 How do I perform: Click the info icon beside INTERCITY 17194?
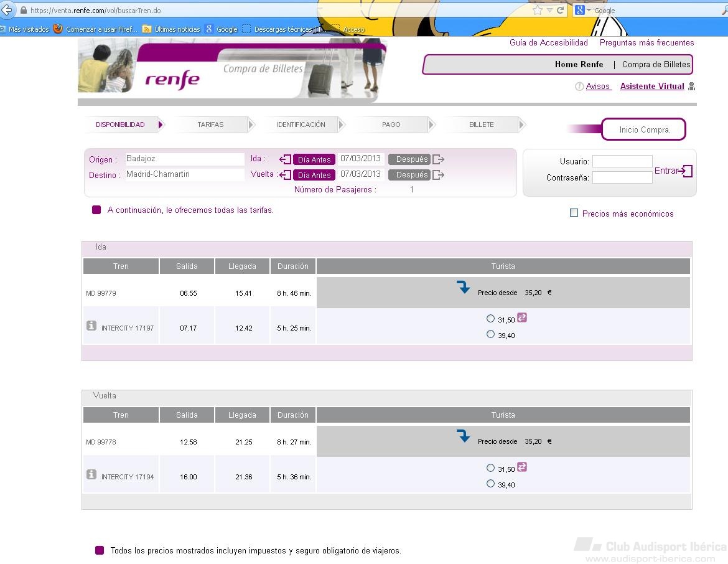pos(91,474)
